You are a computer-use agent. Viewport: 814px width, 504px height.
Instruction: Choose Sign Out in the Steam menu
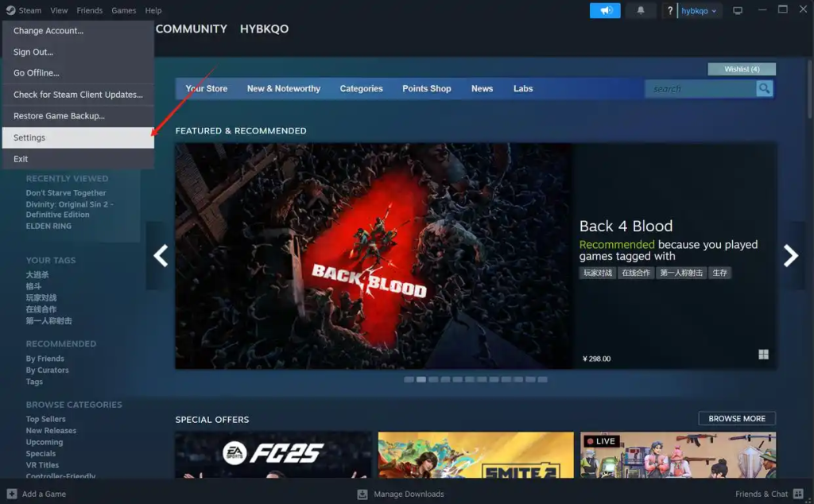pos(78,52)
